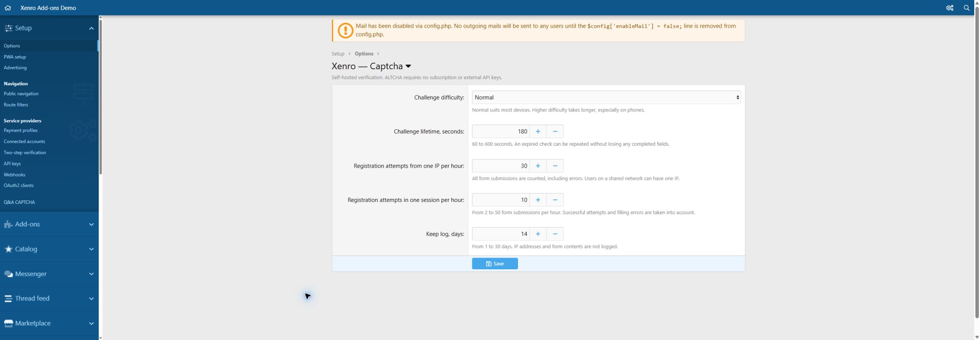
Task: Click the admin gears icon in header
Action: (950, 8)
